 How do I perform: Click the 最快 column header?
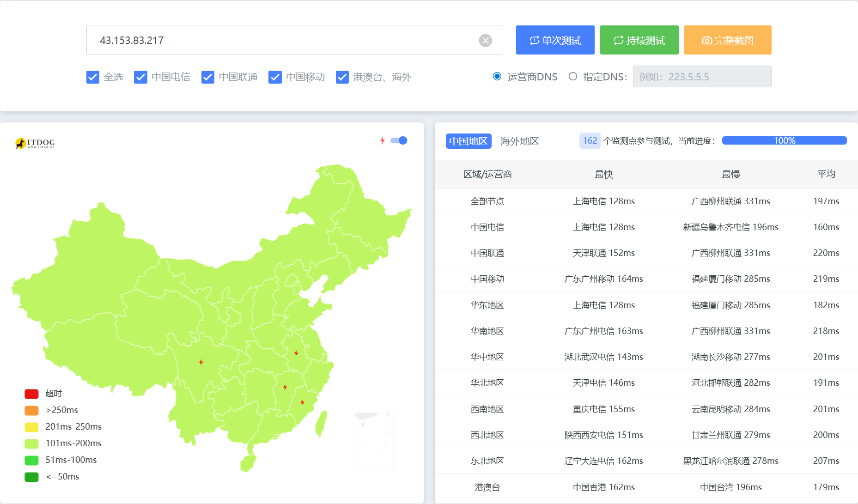click(604, 174)
